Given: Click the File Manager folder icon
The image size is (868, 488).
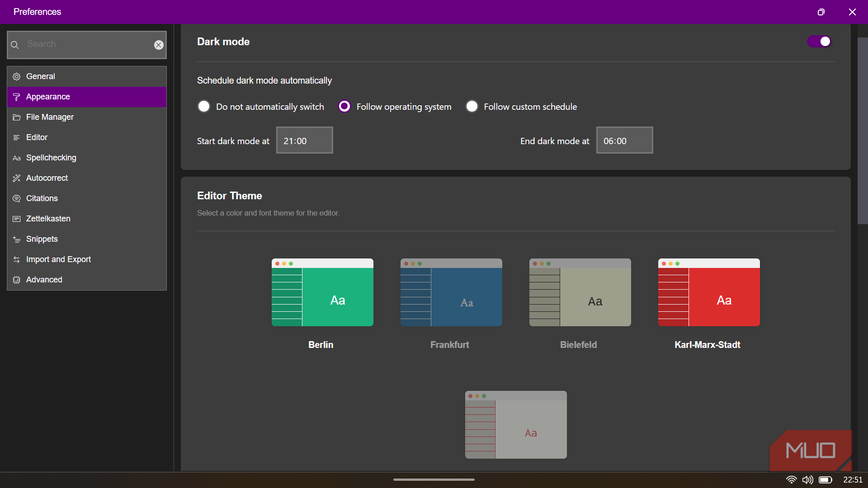Looking at the screenshot, I should [x=17, y=117].
